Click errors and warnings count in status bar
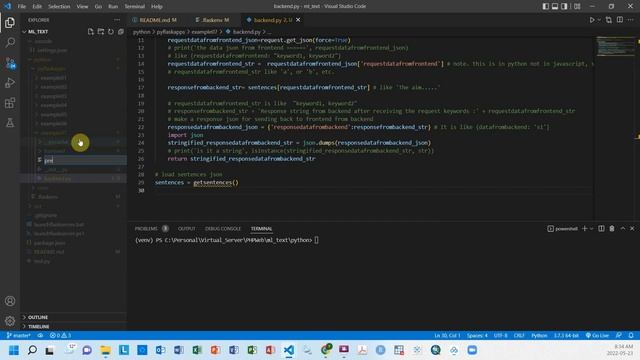This screenshot has width=640, height=360. point(60,336)
